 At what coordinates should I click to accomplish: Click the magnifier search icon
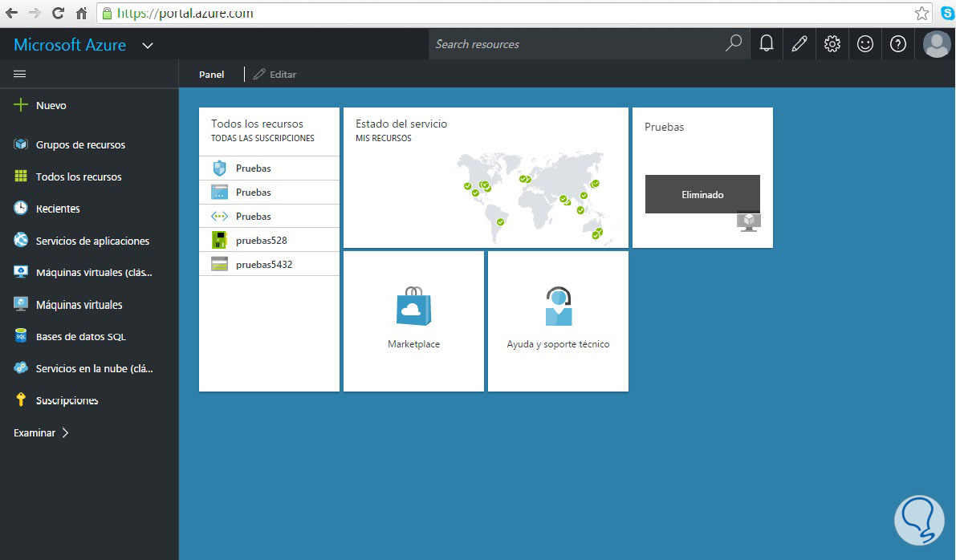click(x=734, y=43)
